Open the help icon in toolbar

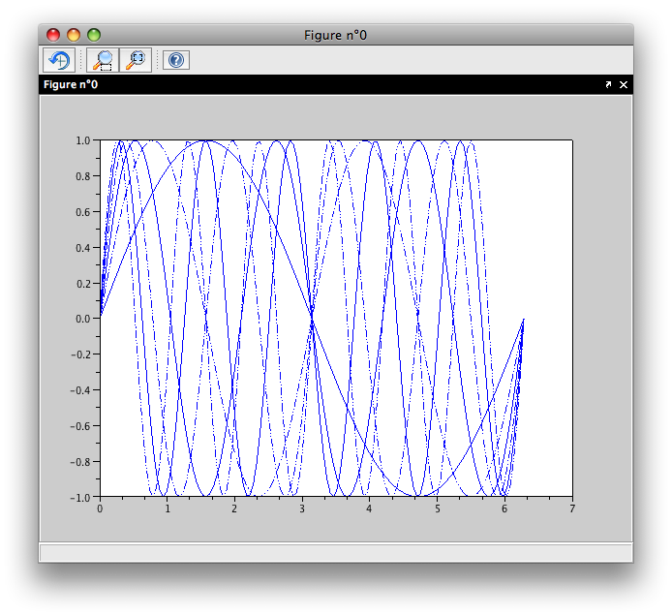(x=175, y=60)
